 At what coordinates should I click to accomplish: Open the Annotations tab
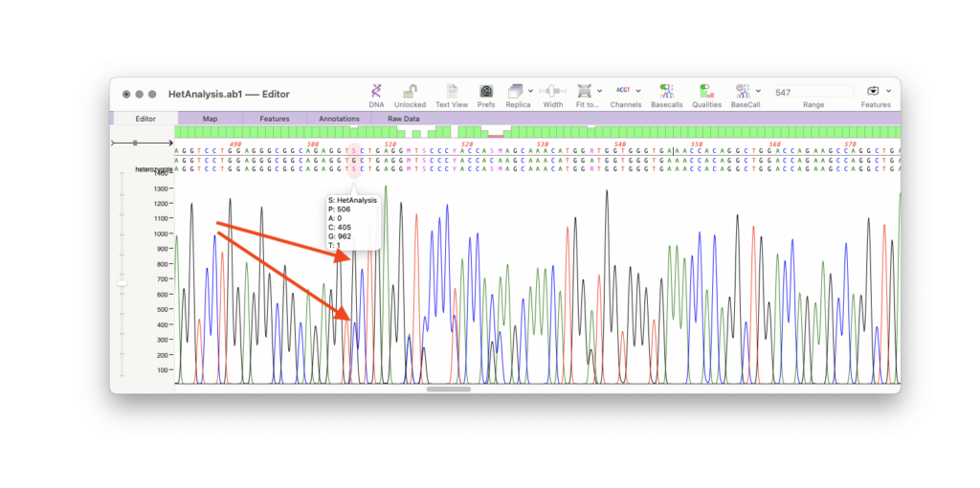339,118
